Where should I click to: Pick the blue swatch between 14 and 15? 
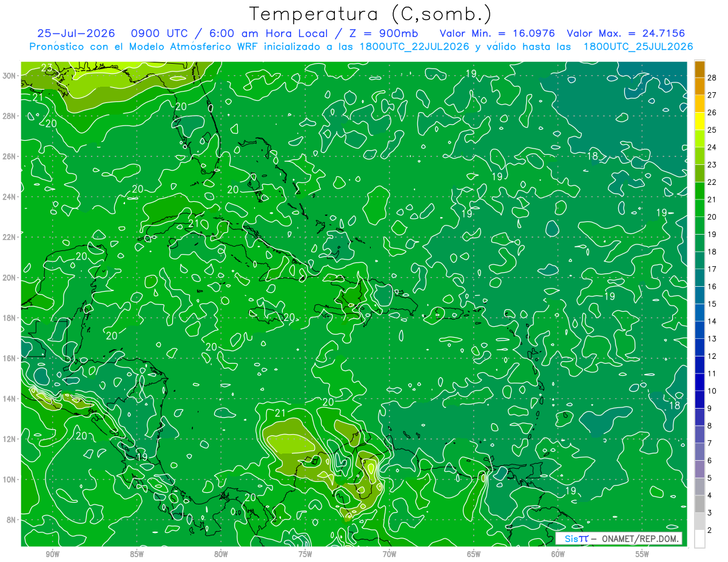click(699, 312)
